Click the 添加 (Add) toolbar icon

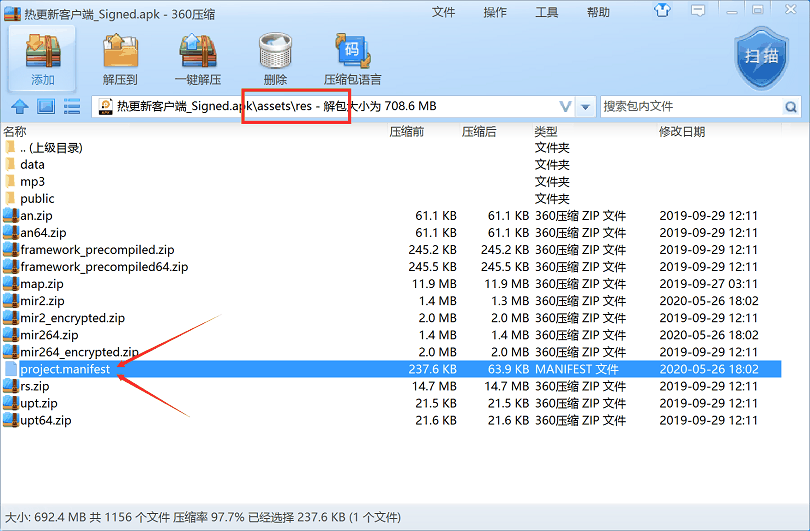click(42, 58)
